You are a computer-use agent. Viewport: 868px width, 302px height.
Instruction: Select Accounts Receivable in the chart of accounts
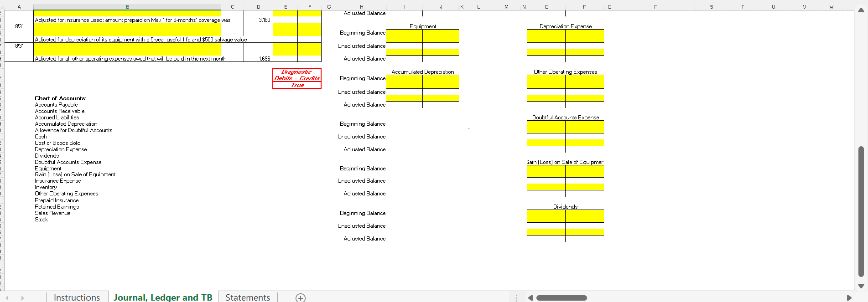(60, 111)
